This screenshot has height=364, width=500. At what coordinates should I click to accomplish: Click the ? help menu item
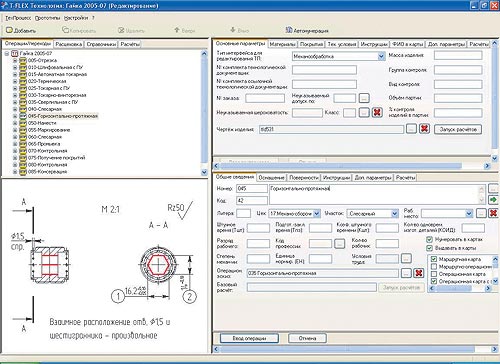coord(93,18)
